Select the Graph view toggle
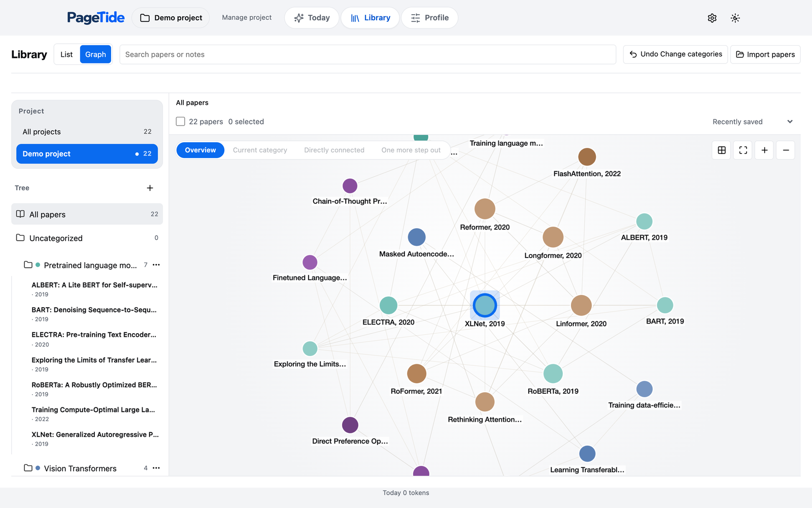This screenshot has height=508, width=812. click(95, 54)
